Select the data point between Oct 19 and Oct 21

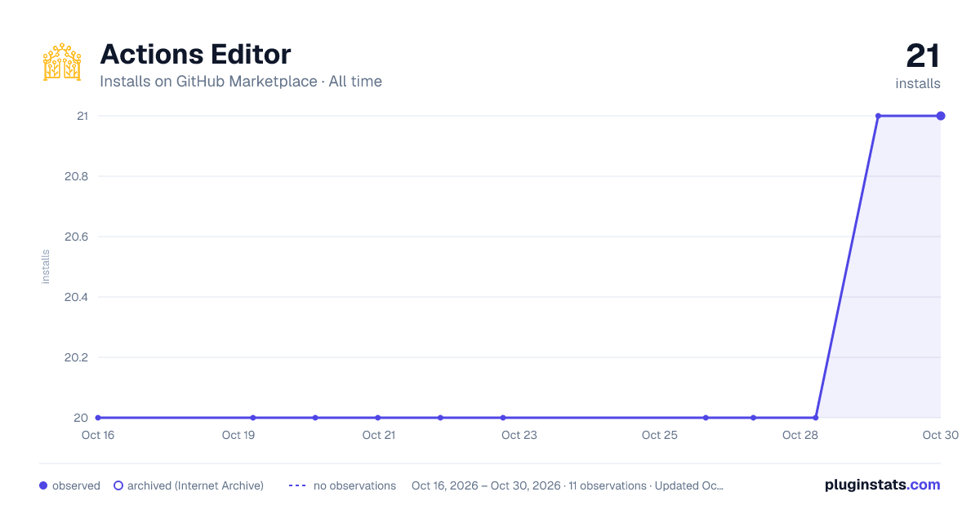tap(315, 418)
